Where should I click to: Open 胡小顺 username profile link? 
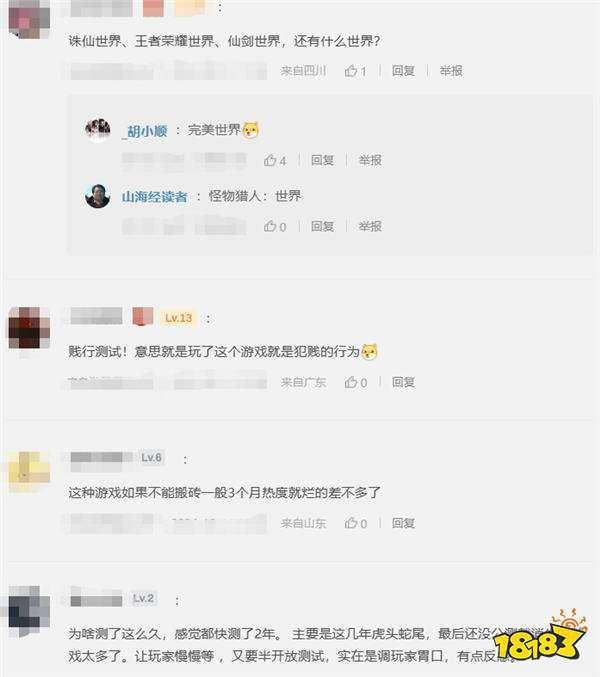(145, 131)
